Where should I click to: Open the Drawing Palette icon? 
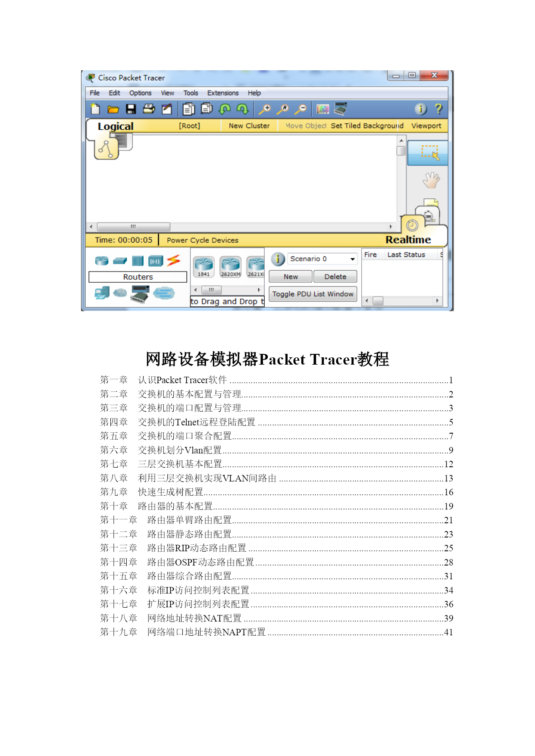tap(322, 109)
